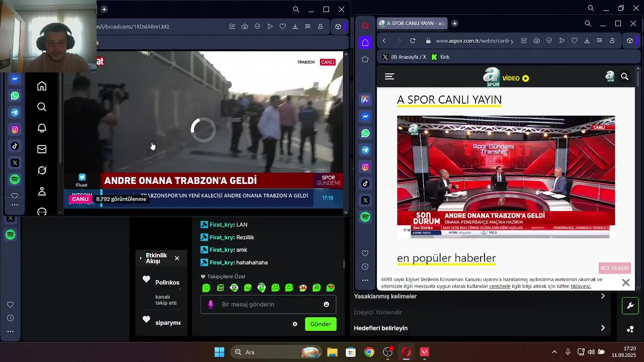Open WhatsApp in the left Opera sidebar
This screenshot has height=362, width=644.
tap(15, 96)
